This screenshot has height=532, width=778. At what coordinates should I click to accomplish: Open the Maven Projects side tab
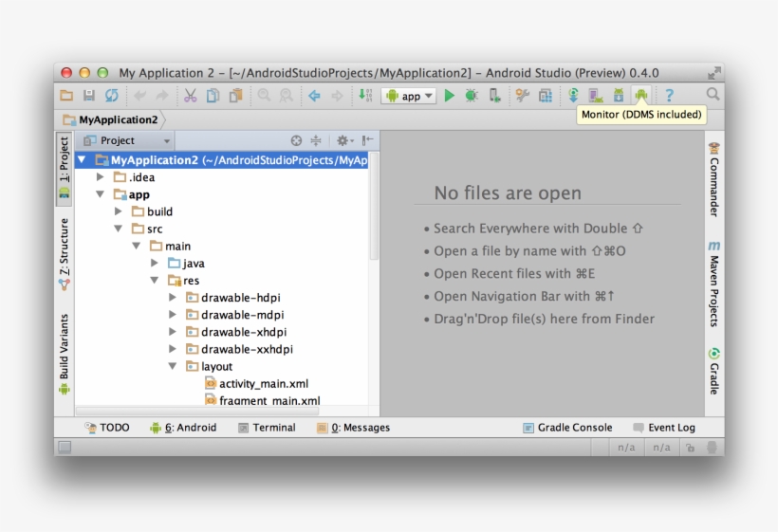pyautogui.click(x=714, y=284)
